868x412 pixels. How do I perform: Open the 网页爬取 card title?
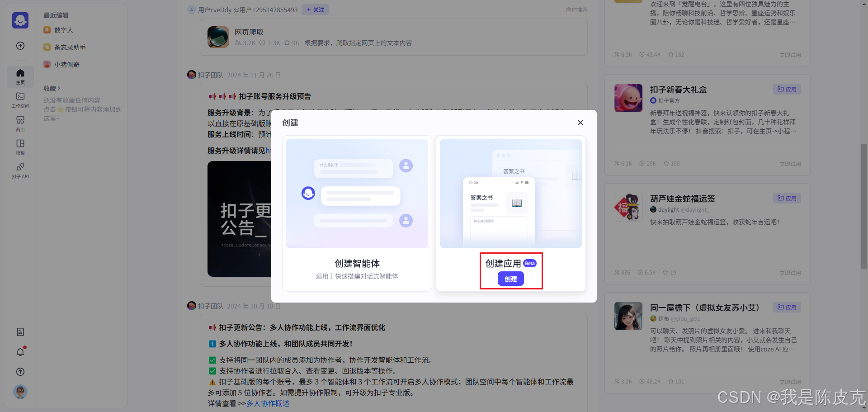(249, 32)
